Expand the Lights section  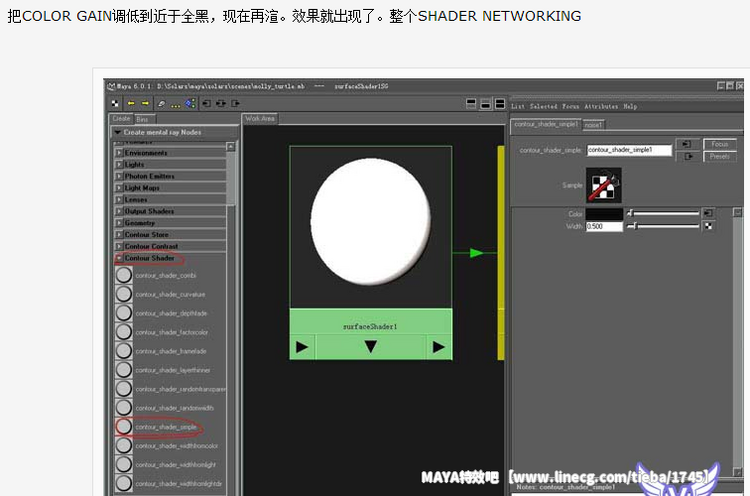click(120, 165)
